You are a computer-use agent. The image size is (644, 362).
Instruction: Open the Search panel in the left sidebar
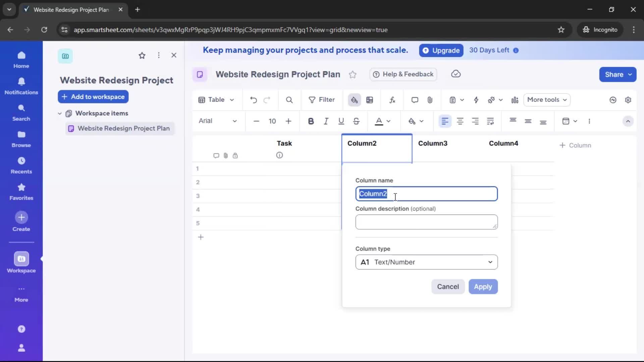point(21,112)
